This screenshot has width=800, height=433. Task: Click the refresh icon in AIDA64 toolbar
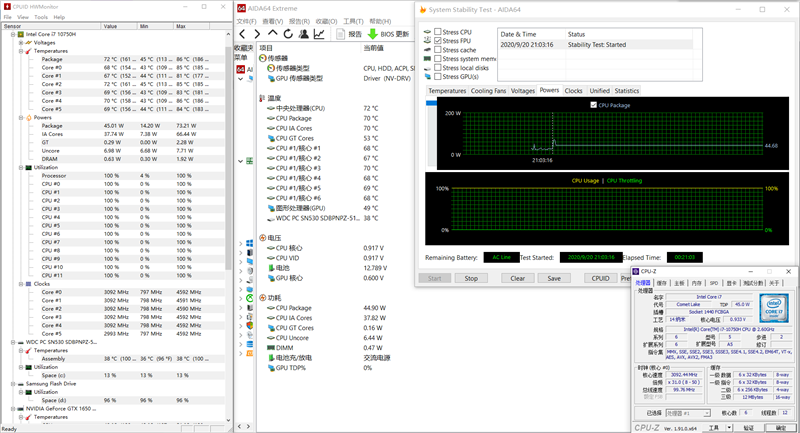(288, 34)
